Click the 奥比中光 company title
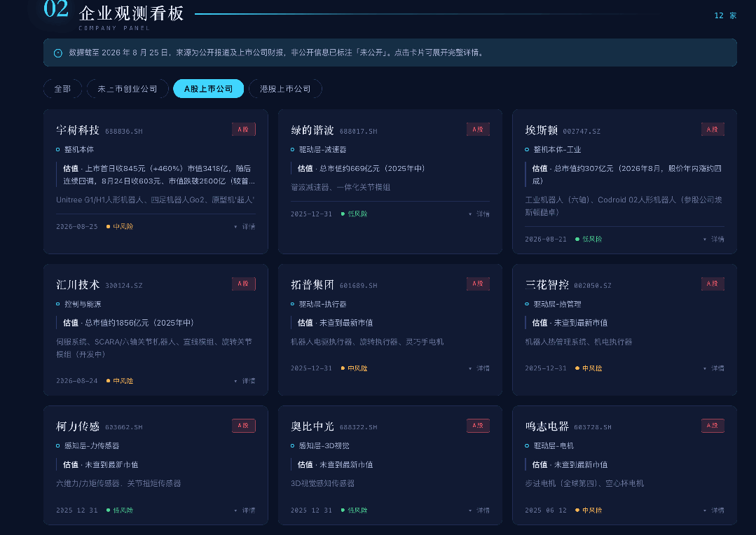The width and height of the screenshot is (756, 535). pos(312,426)
